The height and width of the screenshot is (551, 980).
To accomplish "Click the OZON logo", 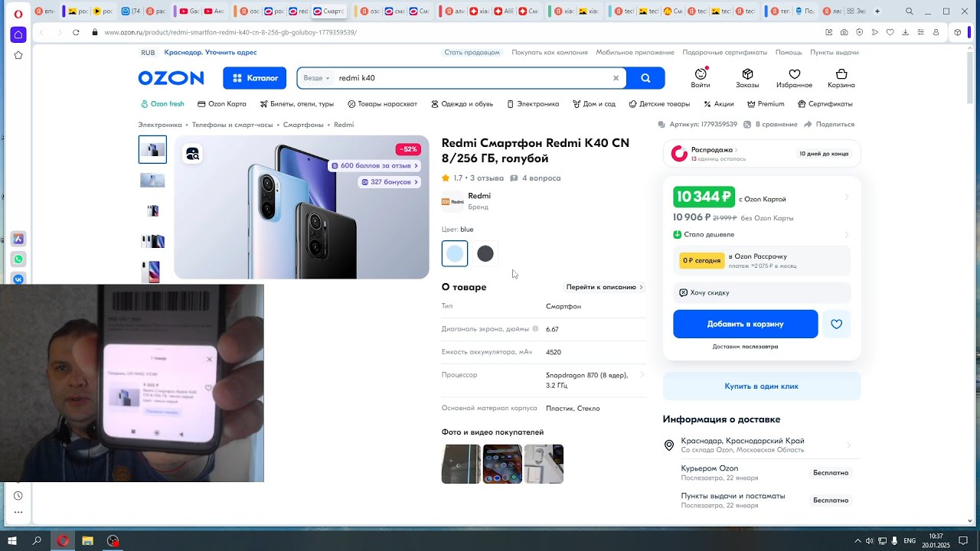I will (x=171, y=78).
